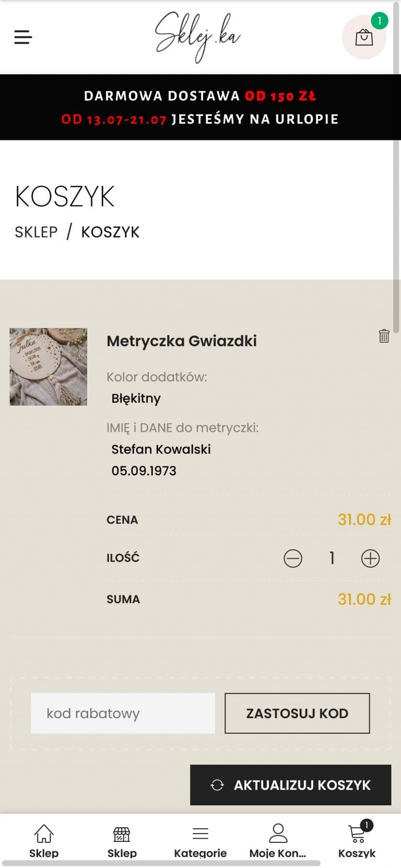Click the quantity value field
The width and height of the screenshot is (401, 868).
tap(332, 558)
